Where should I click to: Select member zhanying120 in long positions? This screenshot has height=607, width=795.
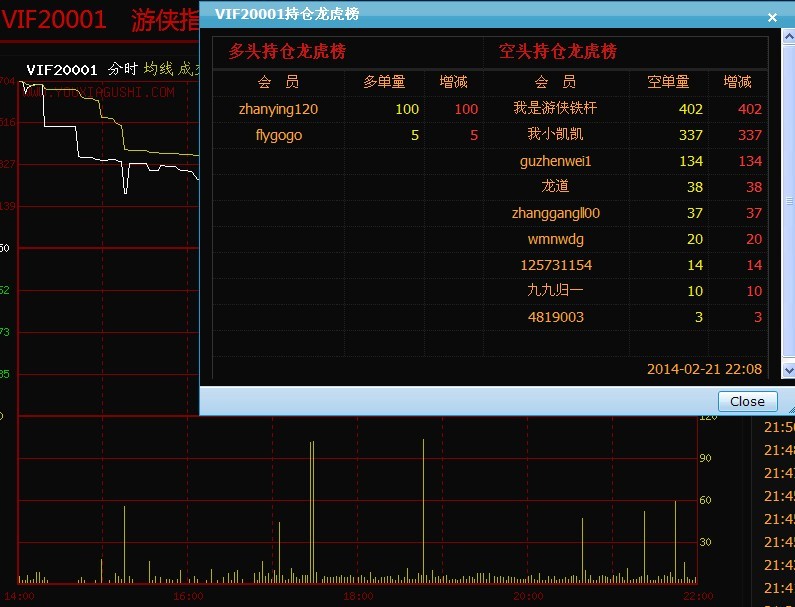coord(278,109)
